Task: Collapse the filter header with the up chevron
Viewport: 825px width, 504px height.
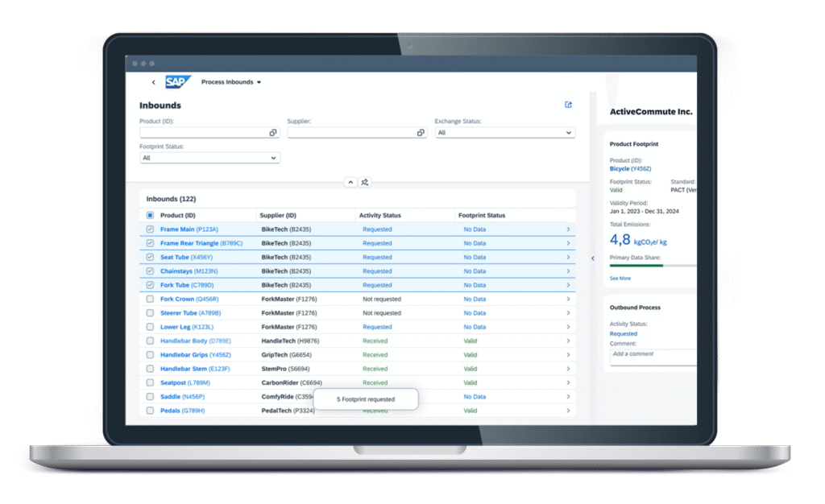Action: tap(350, 182)
